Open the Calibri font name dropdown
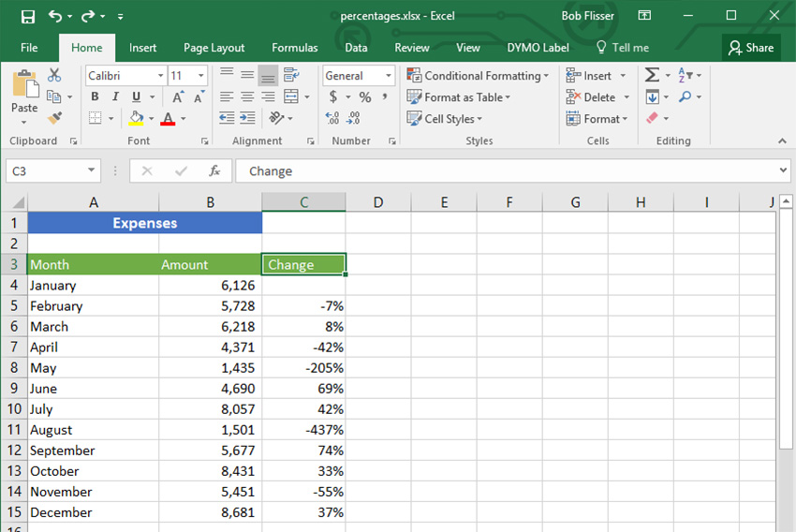Viewport: 796px width, 532px height. tap(160, 76)
